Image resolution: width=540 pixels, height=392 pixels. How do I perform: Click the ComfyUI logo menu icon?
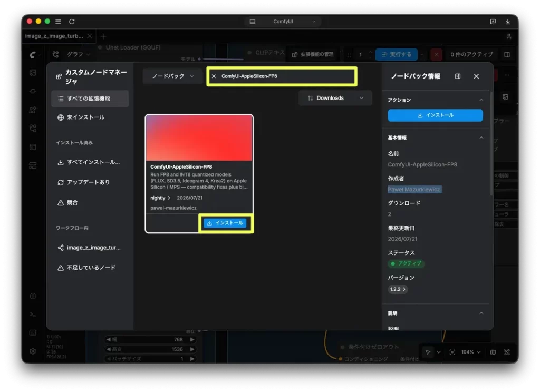tap(33, 54)
